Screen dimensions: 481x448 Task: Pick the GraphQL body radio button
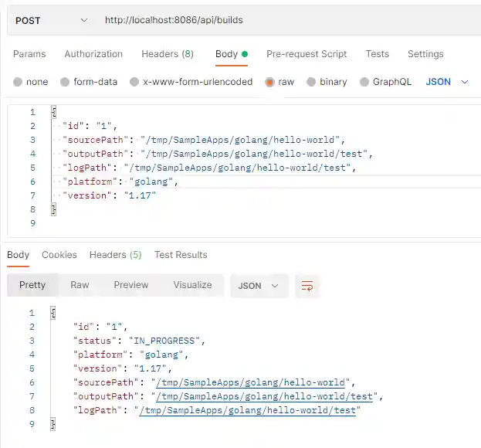point(364,82)
